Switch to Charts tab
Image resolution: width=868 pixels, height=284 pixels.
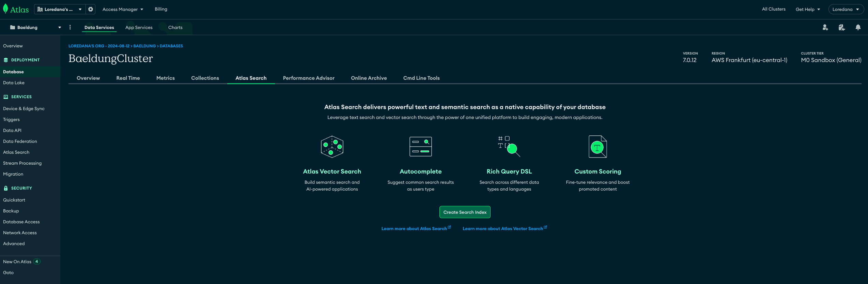click(175, 28)
